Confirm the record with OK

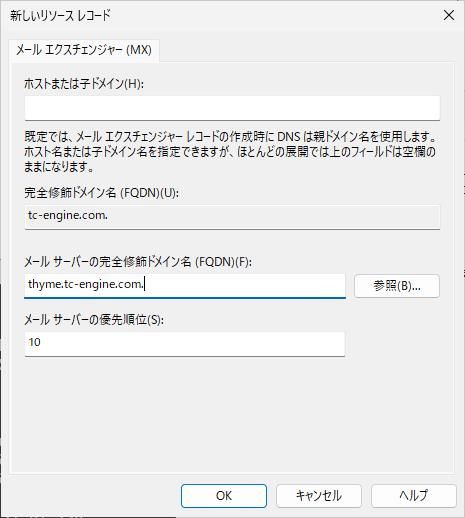click(x=224, y=496)
